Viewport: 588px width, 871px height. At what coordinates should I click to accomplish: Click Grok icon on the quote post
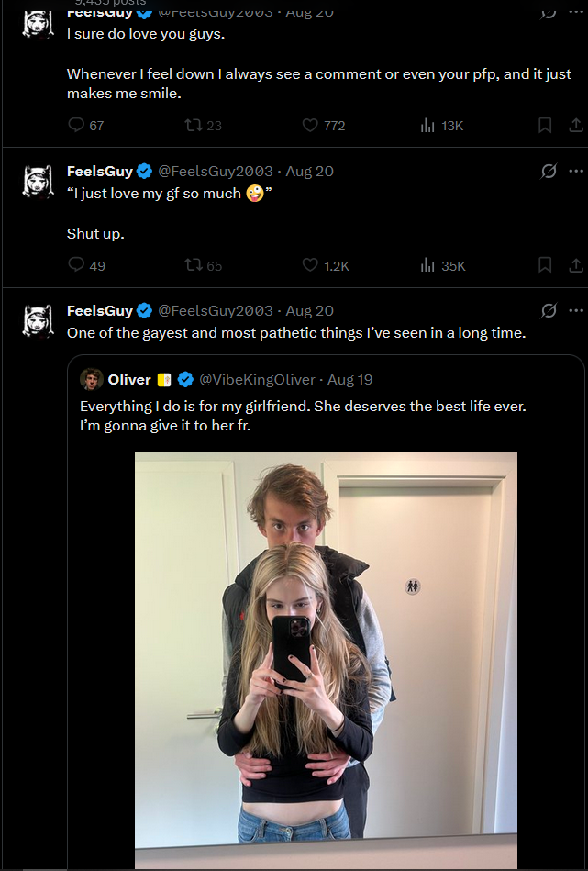(x=549, y=310)
